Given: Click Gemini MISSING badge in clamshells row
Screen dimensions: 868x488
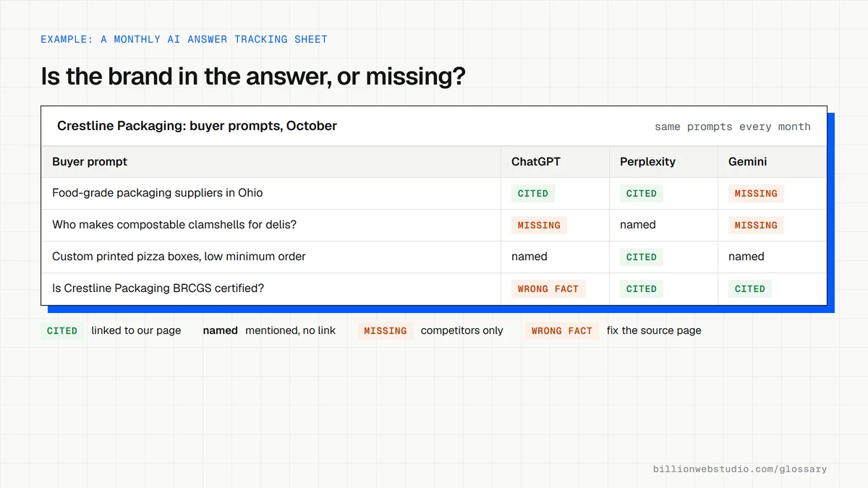Looking at the screenshot, I should coord(756,225).
